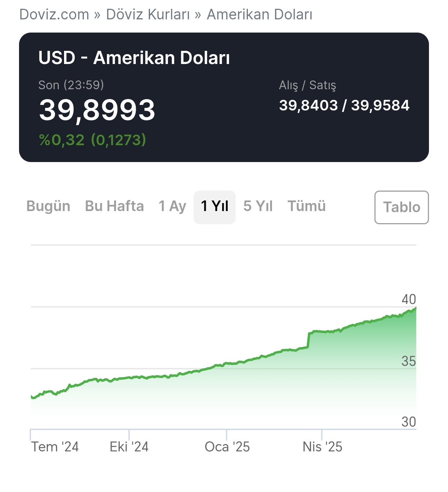The image size is (448, 492).
Task: Show the 1 Ay chart period
Action: (x=172, y=206)
